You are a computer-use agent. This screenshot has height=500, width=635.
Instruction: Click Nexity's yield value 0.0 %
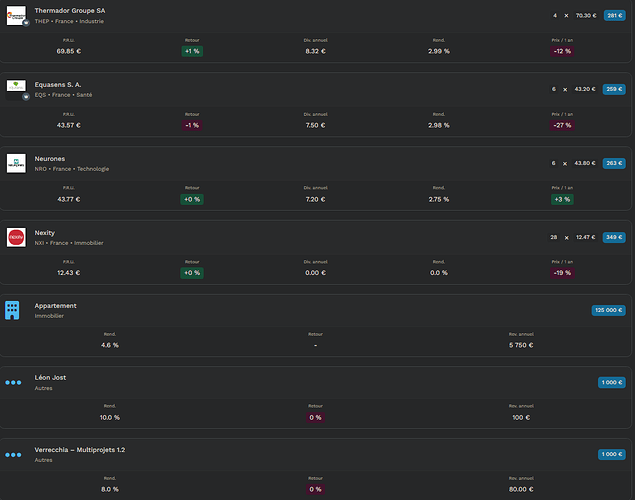click(x=439, y=273)
